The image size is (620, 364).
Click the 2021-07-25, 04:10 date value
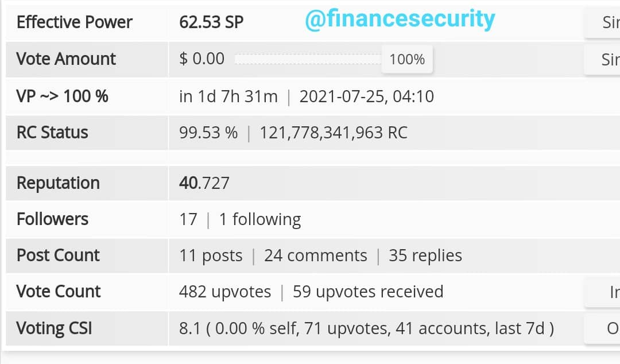[x=366, y=96]
